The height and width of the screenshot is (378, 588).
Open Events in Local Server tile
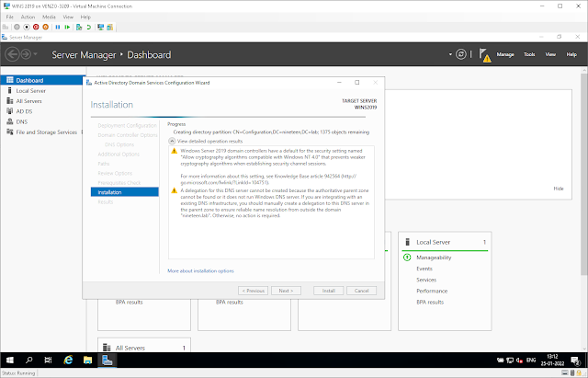(424, 269)
